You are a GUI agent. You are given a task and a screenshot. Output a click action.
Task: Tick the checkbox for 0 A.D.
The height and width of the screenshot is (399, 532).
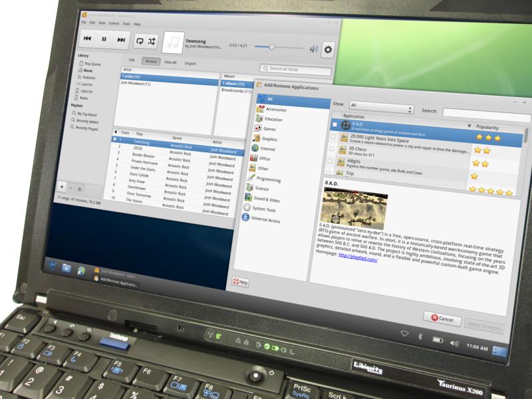pos(334,124)
